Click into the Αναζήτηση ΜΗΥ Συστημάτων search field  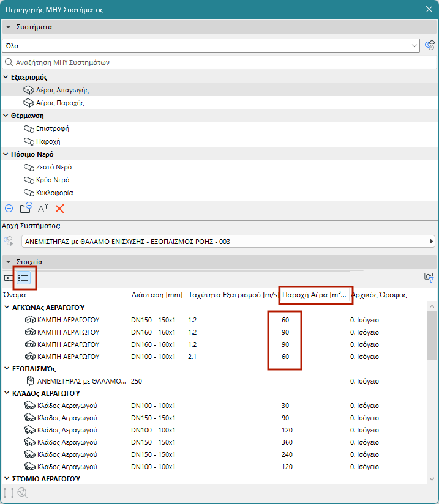tap(219, 62)
